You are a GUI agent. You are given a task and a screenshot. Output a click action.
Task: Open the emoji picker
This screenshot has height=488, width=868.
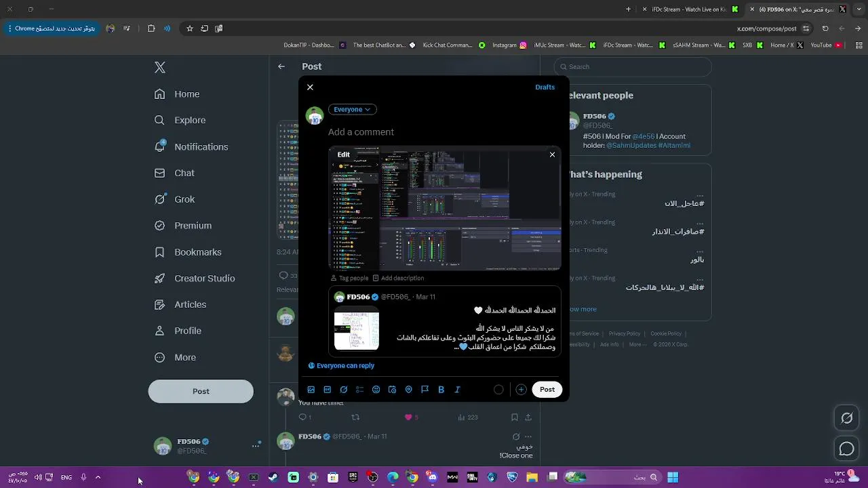[x=376, y=390]
